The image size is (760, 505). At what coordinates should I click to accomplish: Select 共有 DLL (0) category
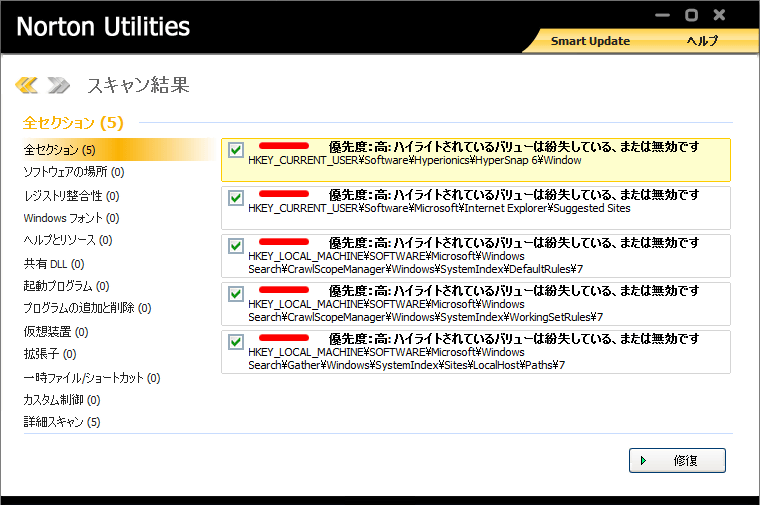54,264
